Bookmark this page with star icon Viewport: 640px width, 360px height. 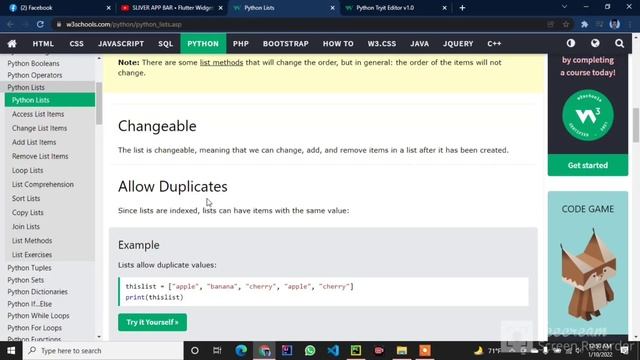pyautogui.click(x=566, y=24)
